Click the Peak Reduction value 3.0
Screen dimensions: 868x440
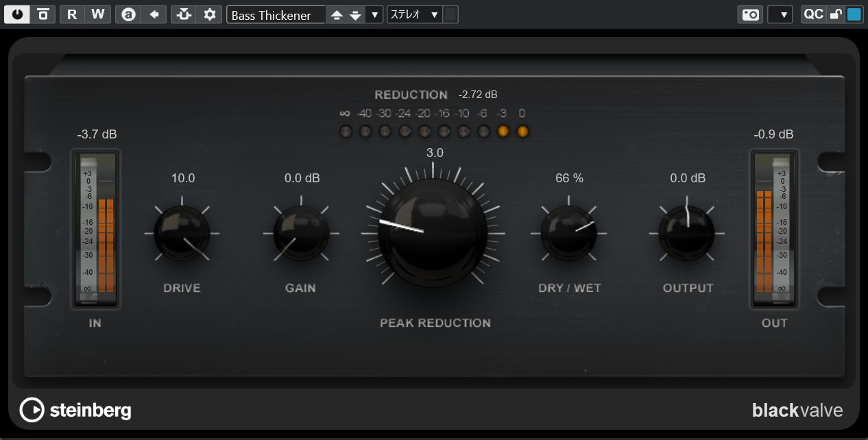435,153
